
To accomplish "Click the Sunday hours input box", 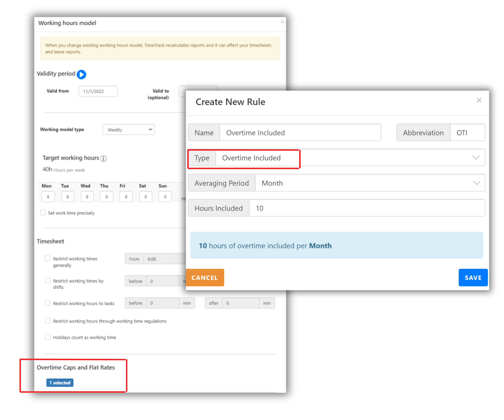I will [x=165, y=197].
